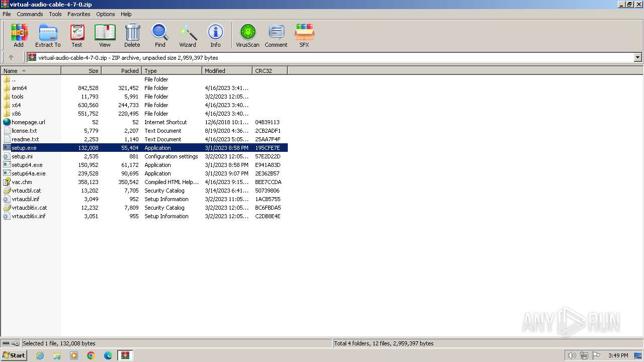The height and width of the screenshot is (362, 644).
Task: Sort by the Type column header
Action: 172,71
